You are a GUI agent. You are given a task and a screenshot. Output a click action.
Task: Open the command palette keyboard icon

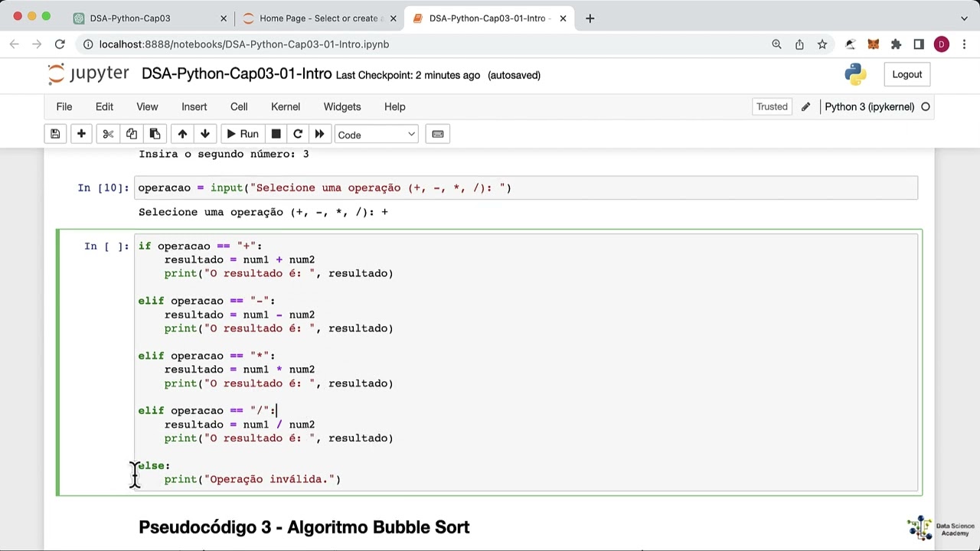tap(438, 135)
